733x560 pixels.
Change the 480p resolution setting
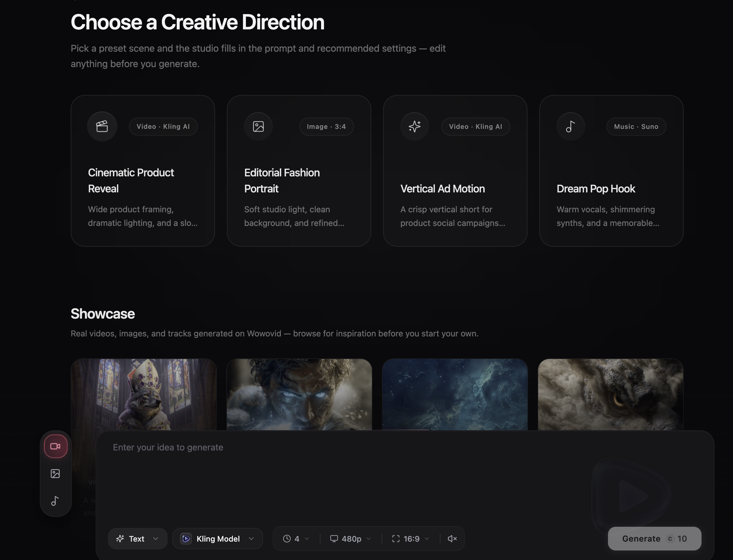click(350, 538)
